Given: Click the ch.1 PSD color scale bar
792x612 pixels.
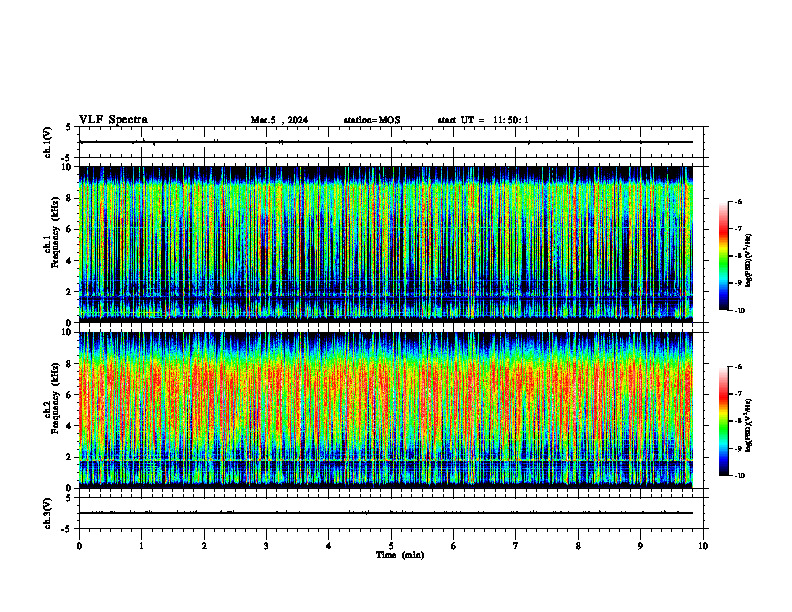Looking at the screenshot, I should pos(724,256).
